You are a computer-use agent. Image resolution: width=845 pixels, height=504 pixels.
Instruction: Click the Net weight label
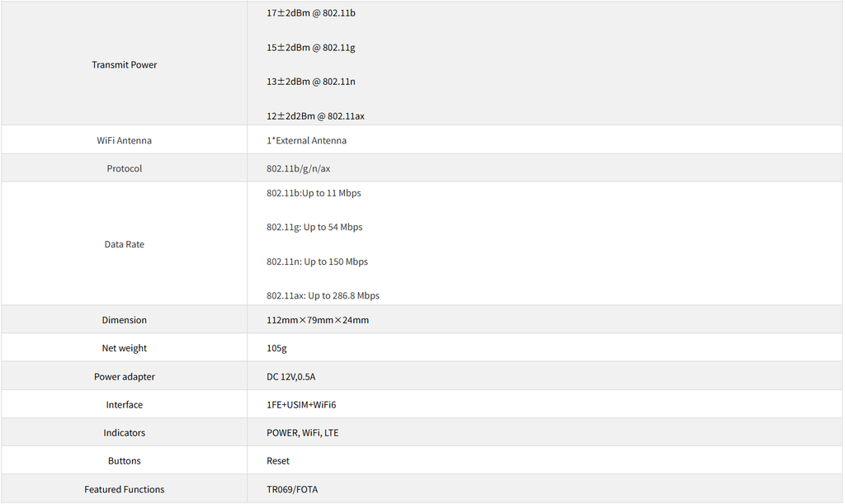point(124,348)
